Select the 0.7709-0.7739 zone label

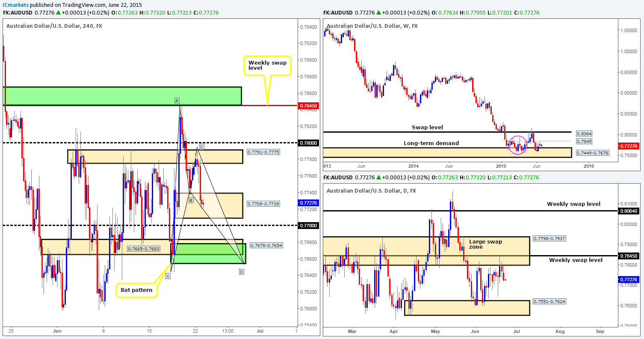[x=263, y=204]
